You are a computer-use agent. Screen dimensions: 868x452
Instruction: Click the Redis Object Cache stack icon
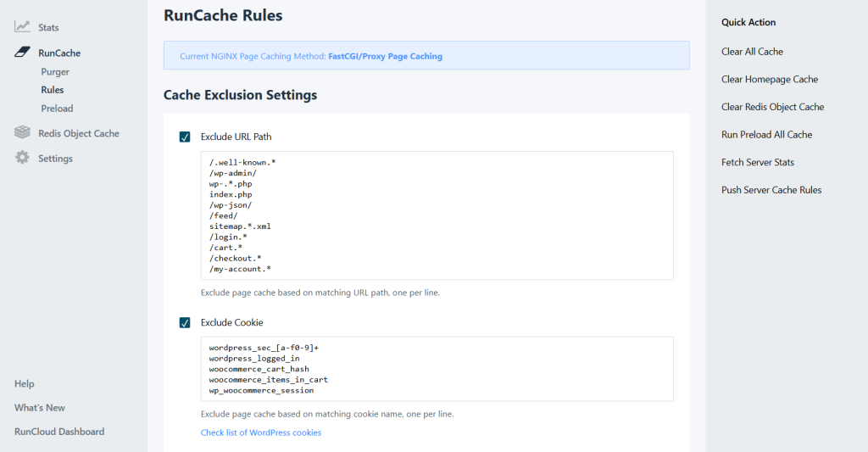tap(22, 133)
